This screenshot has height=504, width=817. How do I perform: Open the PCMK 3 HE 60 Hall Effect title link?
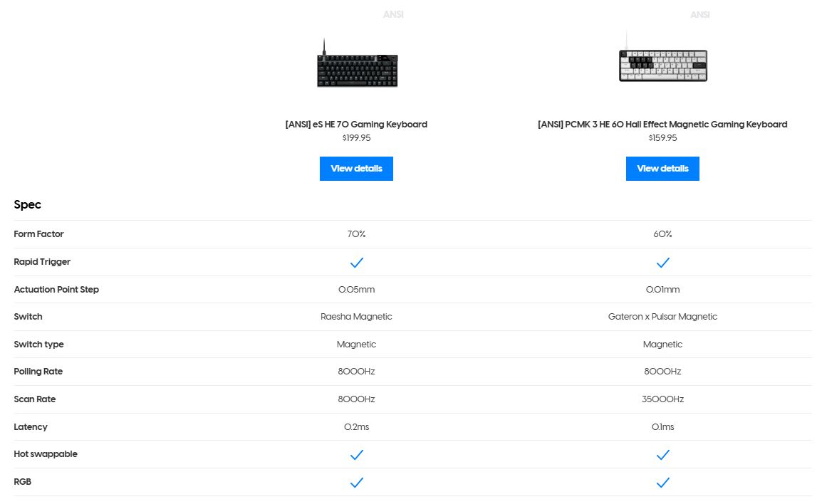coord(662,124)
